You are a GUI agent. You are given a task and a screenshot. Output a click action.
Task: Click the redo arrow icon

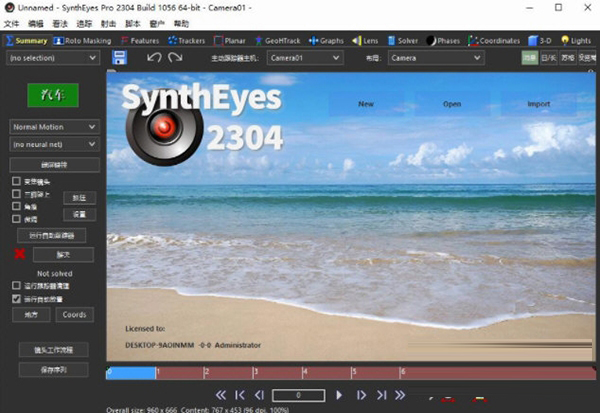tap(175, 58)
